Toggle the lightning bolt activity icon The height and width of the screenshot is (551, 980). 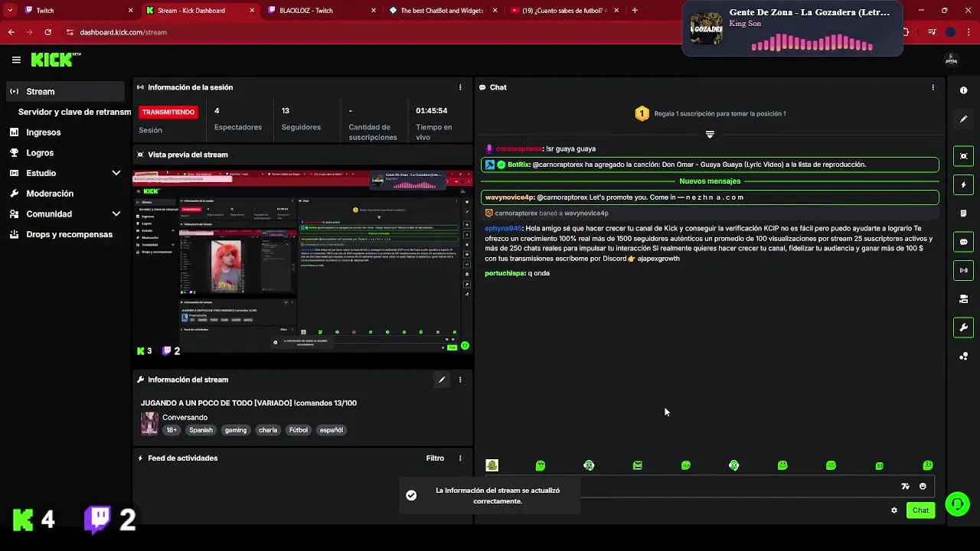click(963, 184)
